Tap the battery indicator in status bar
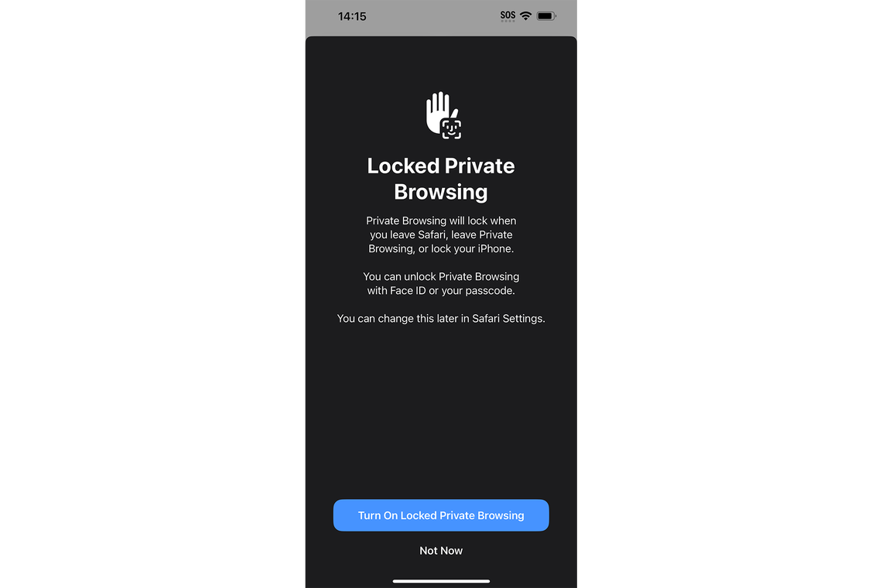 coord(546,15)
